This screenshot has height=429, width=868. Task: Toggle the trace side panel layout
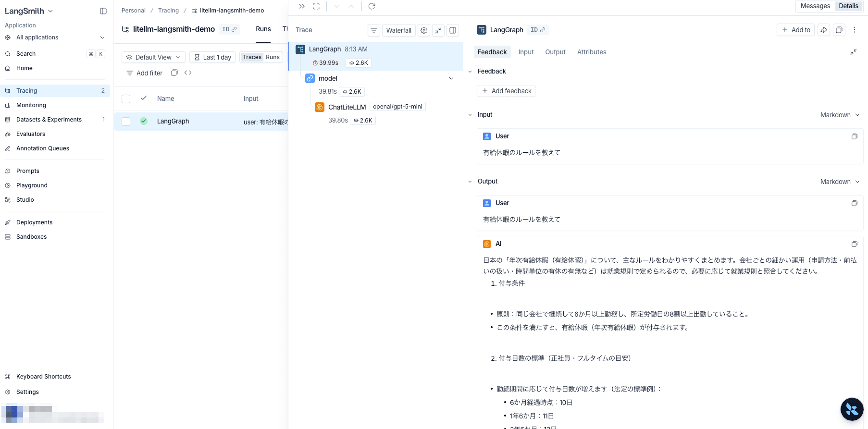tap(453, 30)
